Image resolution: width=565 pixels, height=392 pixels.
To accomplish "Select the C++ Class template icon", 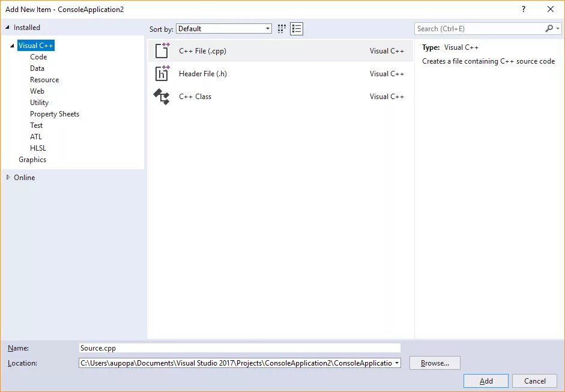I will [162, 97].
